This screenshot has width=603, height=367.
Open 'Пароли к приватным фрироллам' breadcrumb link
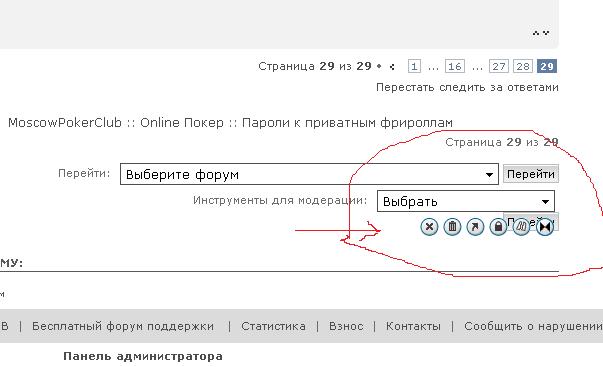click(x=347, y=123)
